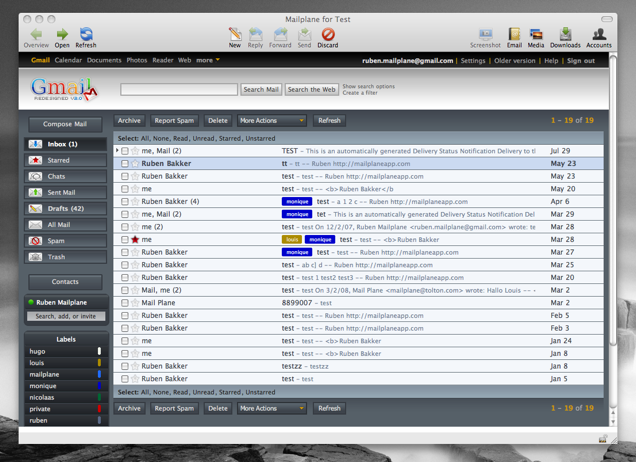Click the Search the Web button
The height and width of the screenshot is (462, 636).
click(312, 90)
